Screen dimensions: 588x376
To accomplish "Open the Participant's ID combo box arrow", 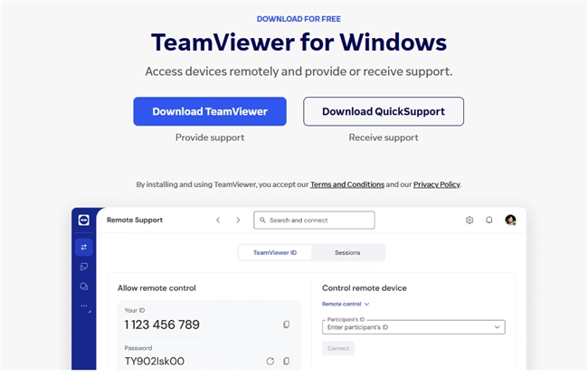I will (x=497, y=327).
